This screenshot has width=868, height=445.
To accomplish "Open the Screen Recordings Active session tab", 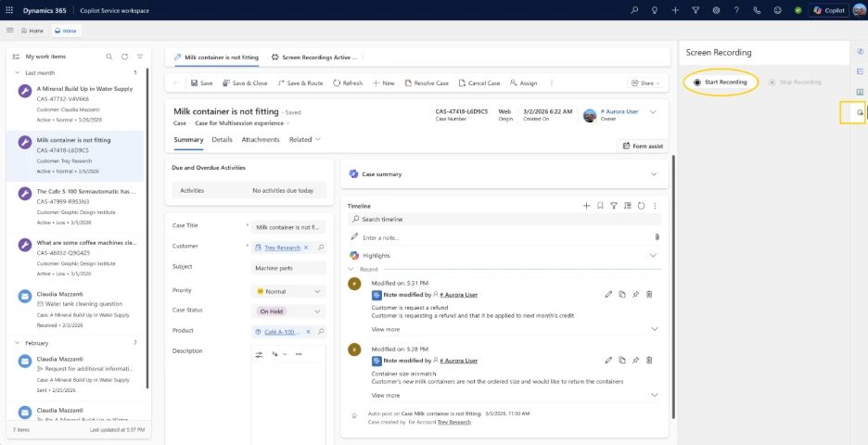I will [x=313, y=57].
